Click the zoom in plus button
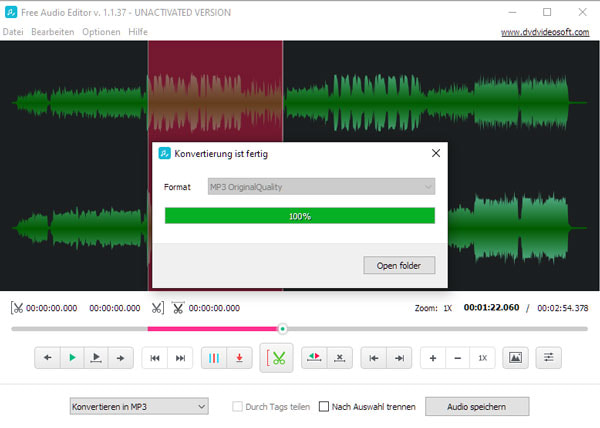This screenshot has width=600, height=428. [x=432, y=357]
